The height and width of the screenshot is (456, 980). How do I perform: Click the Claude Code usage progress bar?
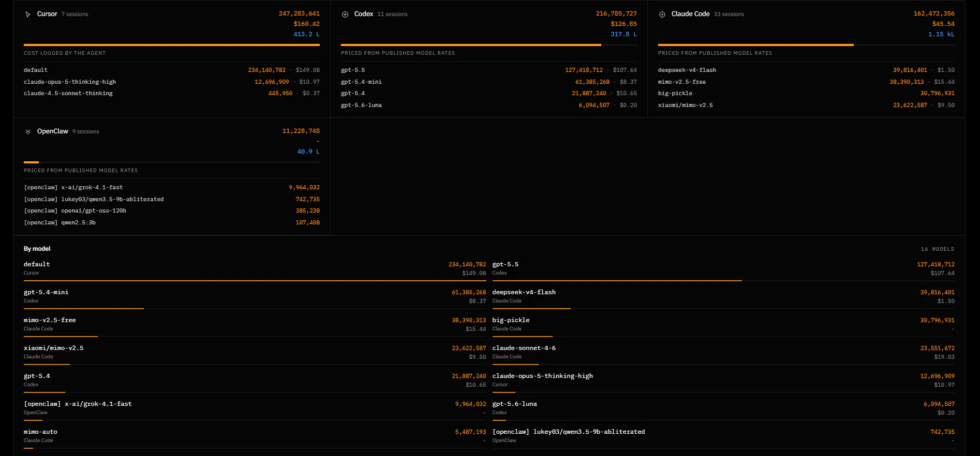click(x=806, y=45)
